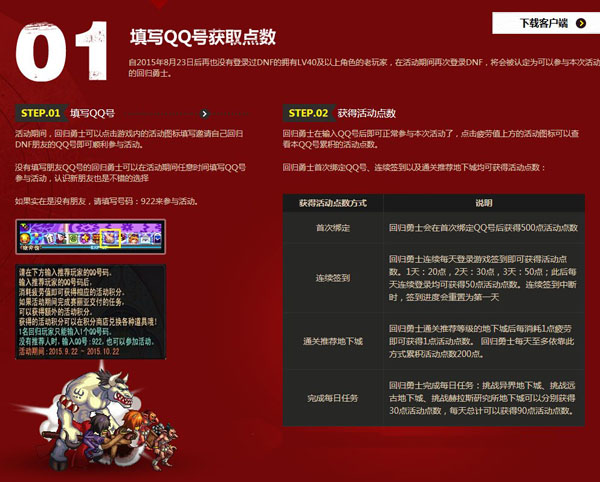Click the 填写QQ号 step title
Viewport: 600px width, 482px height.
coord(92,113)
